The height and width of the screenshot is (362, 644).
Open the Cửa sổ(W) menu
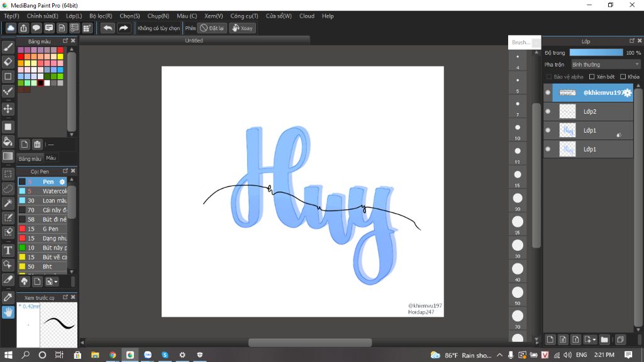(279, 16)
